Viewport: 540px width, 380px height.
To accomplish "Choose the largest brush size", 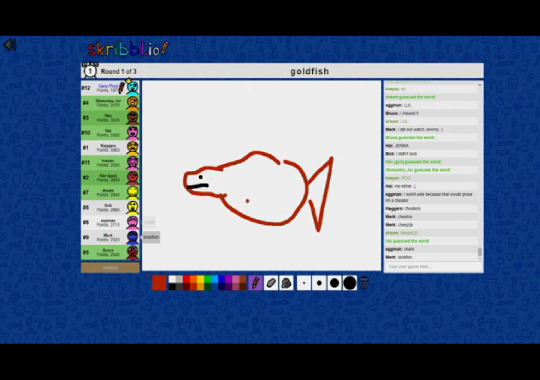I will 350,283.
